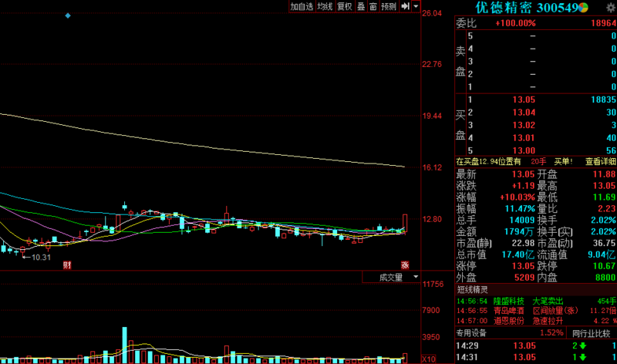Click the 短线精灵 panel header
The height and width of the screenshot is (364, 617).
pyautogui.click(x=472, y=290)
